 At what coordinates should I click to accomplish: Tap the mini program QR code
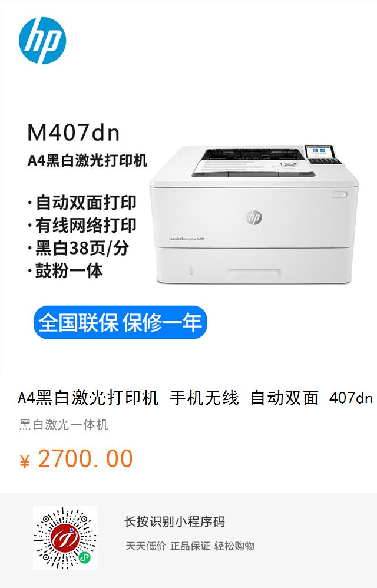[x=65, y=538]
